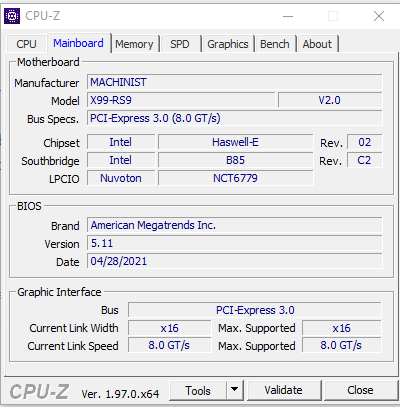Open the Tools dropdown arrow
Screen dimensions: 400x407
coord(235,390)
